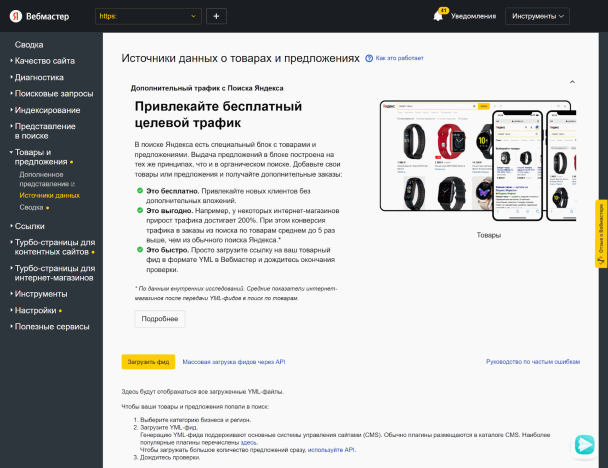Click the question mark help icon
The width and height of the screenshot is (608, 468).
tap(369, 60)
